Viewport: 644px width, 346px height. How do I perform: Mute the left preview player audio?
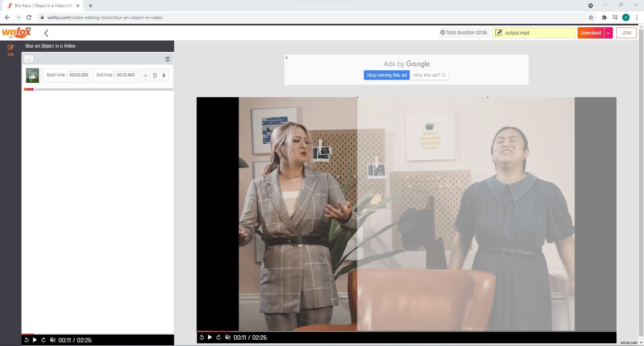(x=52, y=340)
